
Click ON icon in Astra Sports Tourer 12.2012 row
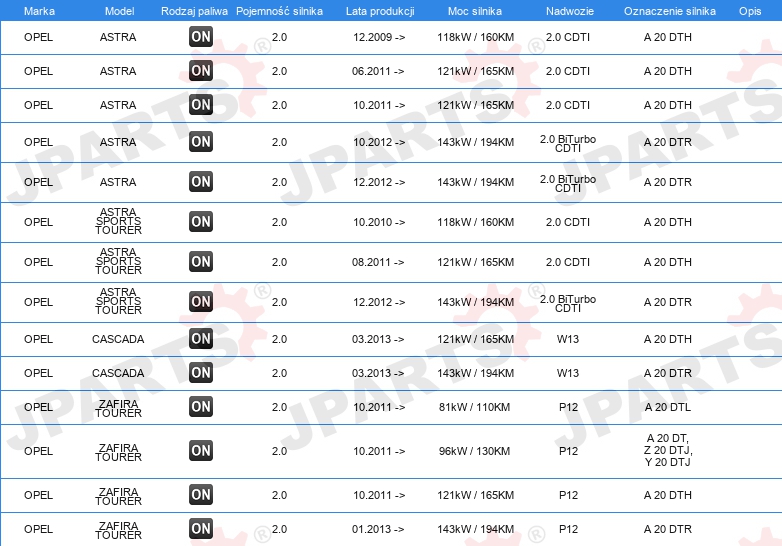[201, 301]
